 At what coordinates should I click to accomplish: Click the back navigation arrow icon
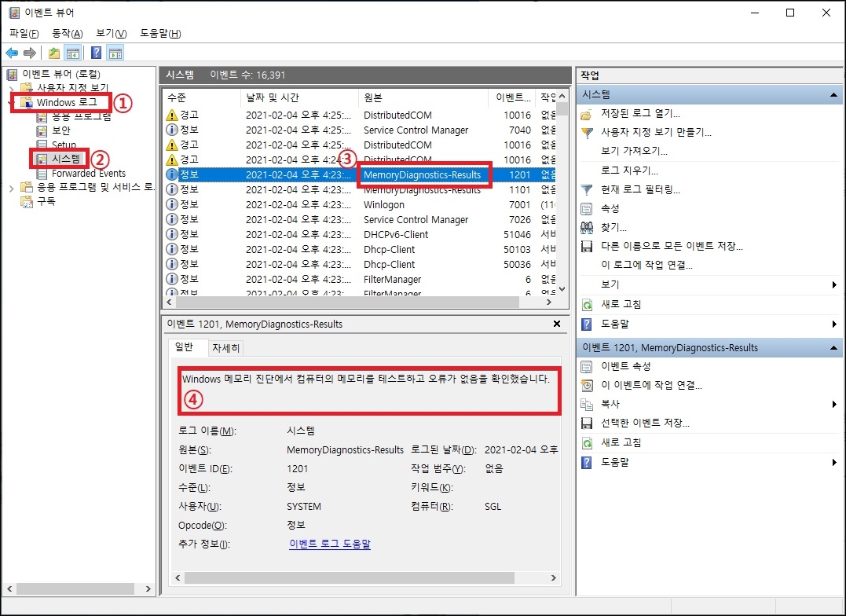10,52
